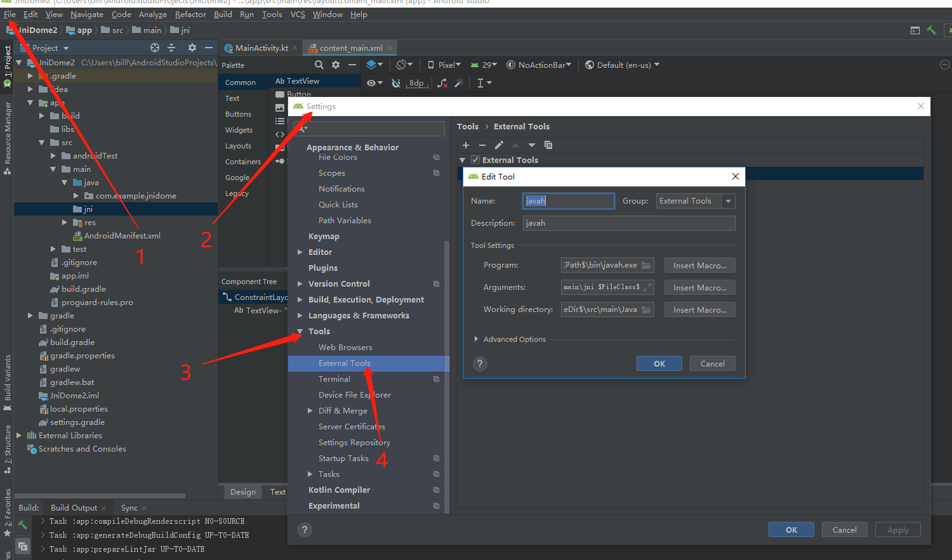Click the add tool plus icon in External Tools
This screenshot has height=560, width=952.
[466, 145]
